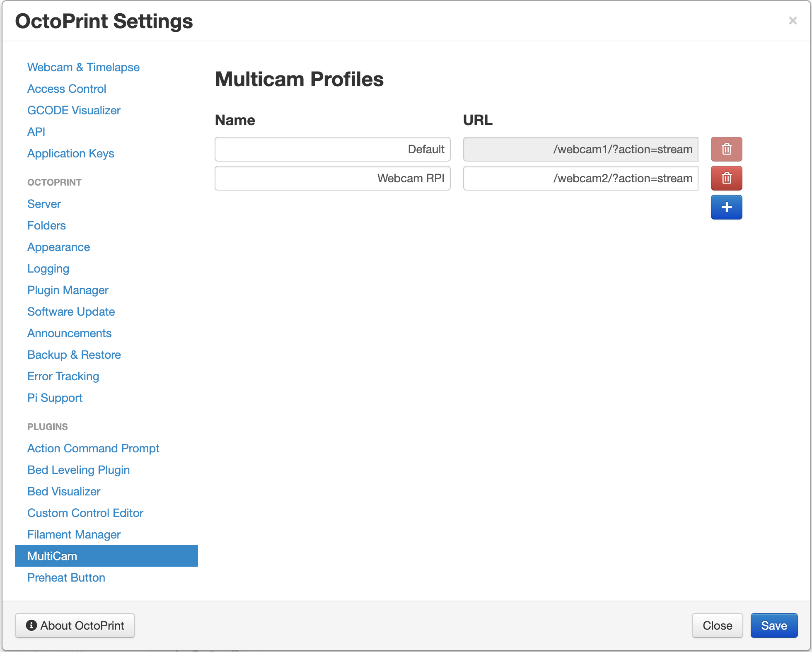
Task: Open Custom Control Editor settings
Action: 85,513
